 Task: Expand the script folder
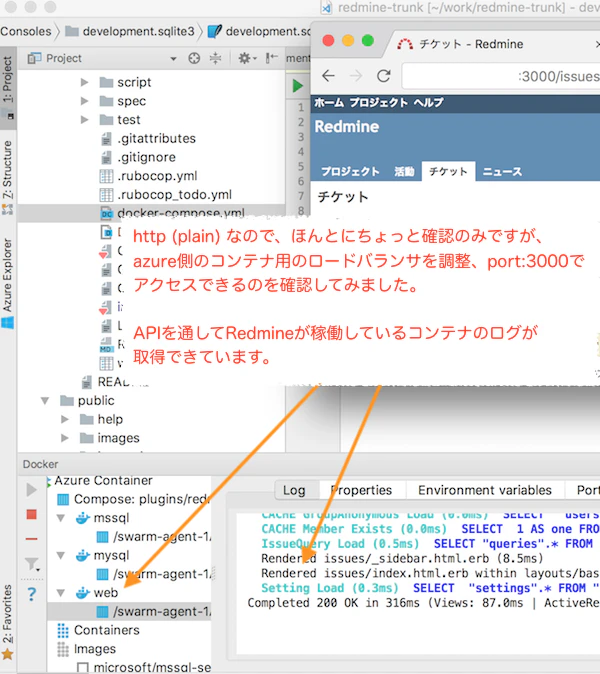click(85, 82)
